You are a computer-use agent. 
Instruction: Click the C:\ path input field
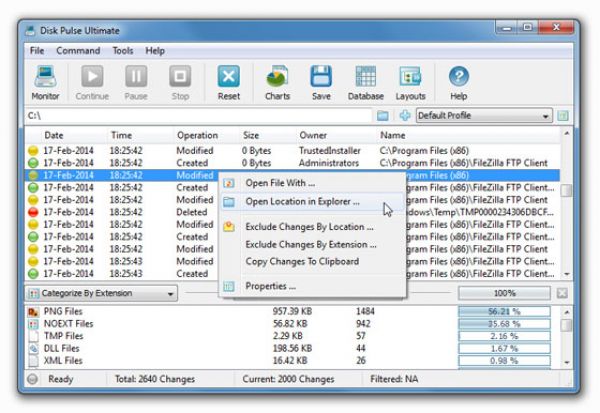[x=200, y=116]
